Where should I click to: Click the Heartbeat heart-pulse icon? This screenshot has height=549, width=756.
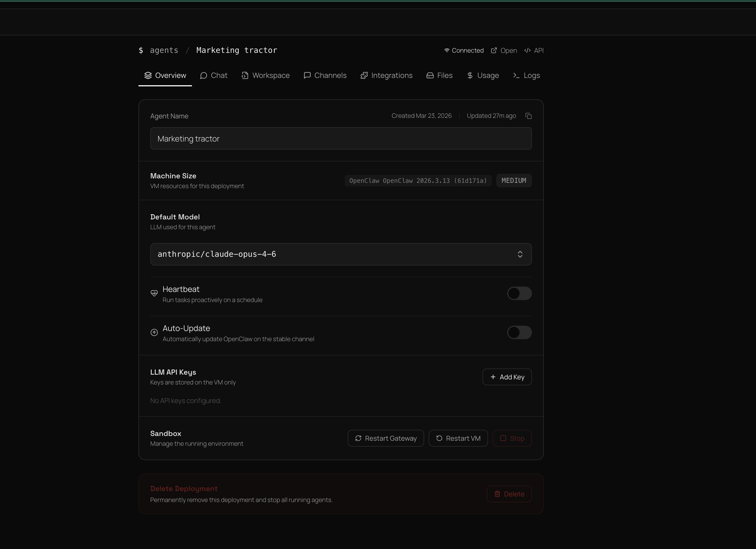coord(154,293)
